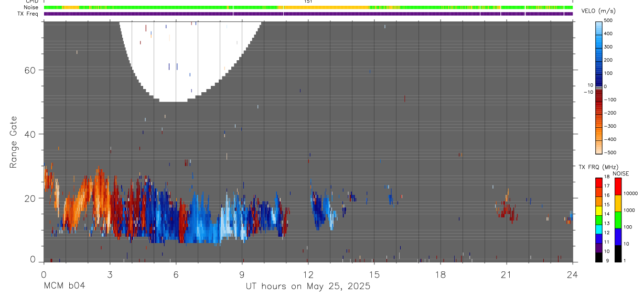
Task: Click the 6 tick on time axis
Action: [x=176, y=274]
